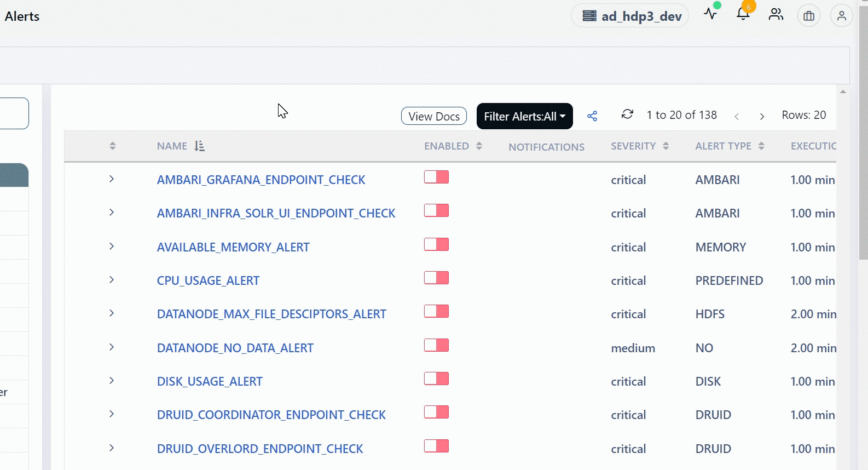Click the Alerts page title

(x=22, y=16)
